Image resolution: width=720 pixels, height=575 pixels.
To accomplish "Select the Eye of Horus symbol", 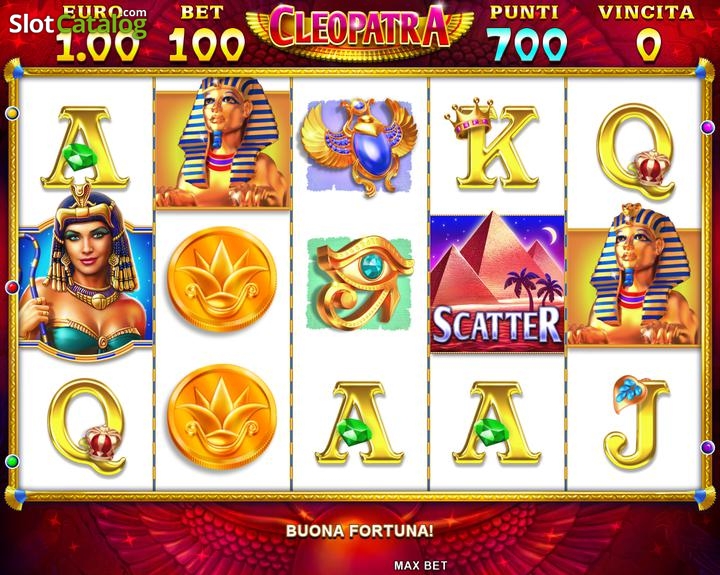I will click(x=360, y=283).
